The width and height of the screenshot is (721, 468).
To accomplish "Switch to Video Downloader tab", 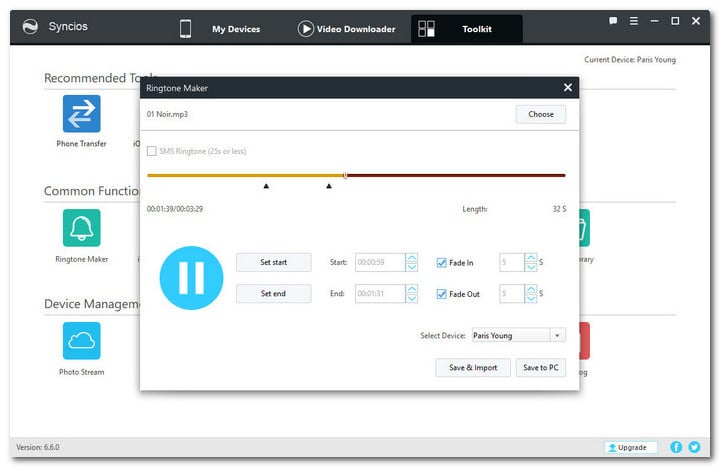I will (x=356, y=29).
